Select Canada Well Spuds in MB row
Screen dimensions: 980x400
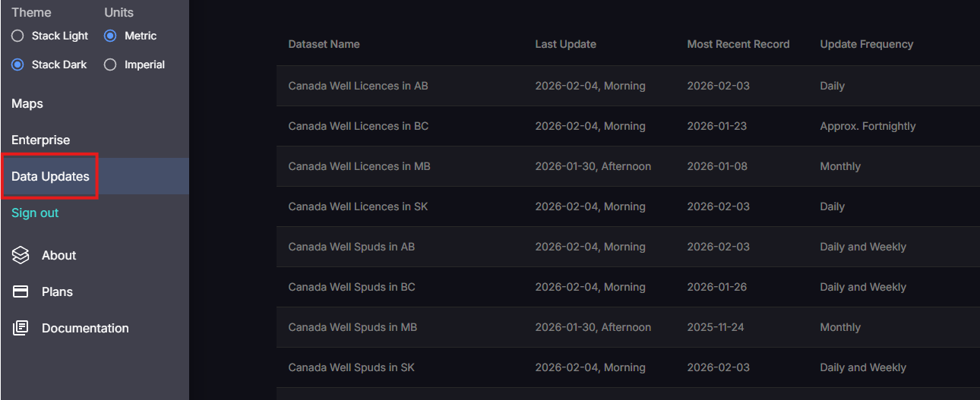tap(352, 327)
